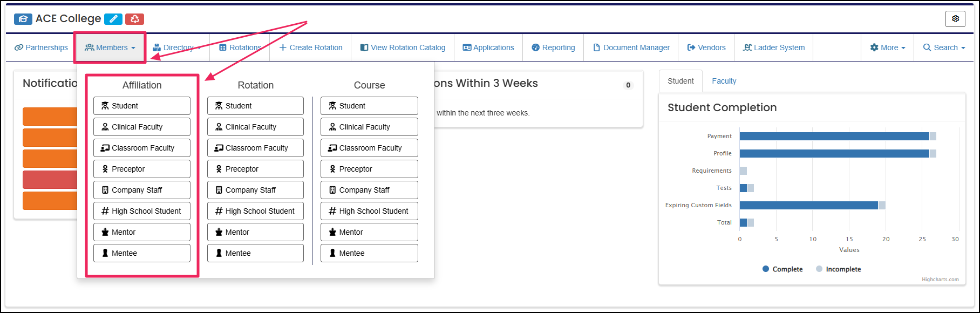The image size is (980, 313).
Task: Select Preceptor under Rotation
Action: click(255, 169)
